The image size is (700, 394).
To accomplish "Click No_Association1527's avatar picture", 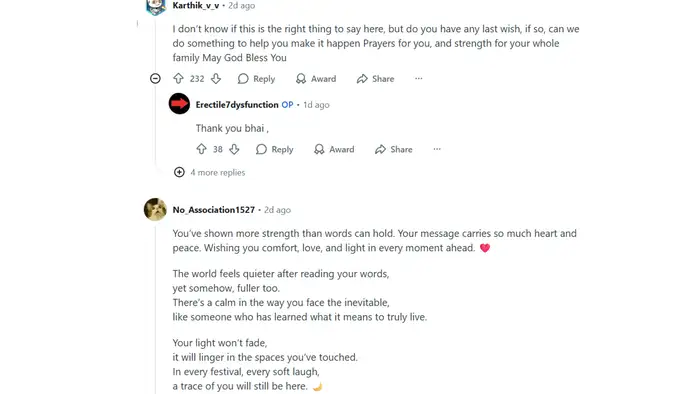I will coord(155,209).
